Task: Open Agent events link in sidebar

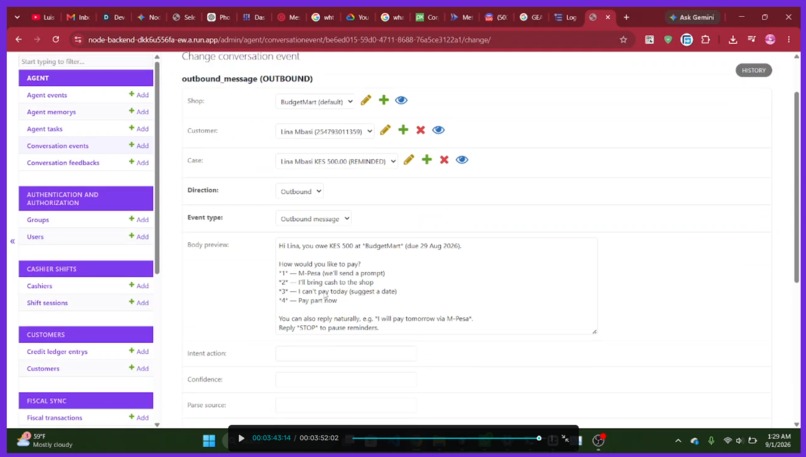Action: click(47, 95)
